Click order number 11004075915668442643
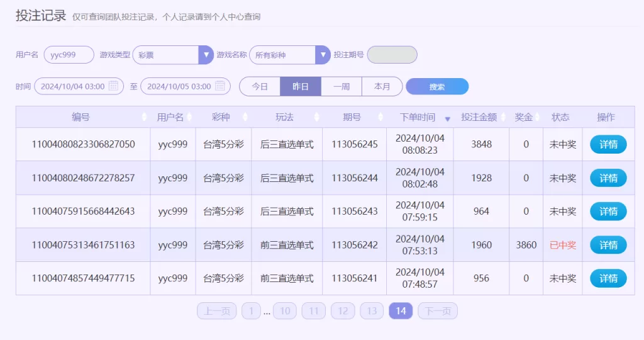The width and height of the screenshot is (644, 340). click(x=84, y=212)
